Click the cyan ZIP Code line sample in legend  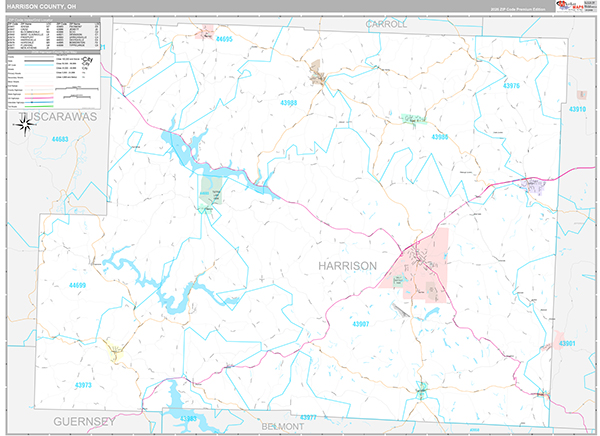pos(39,65)
